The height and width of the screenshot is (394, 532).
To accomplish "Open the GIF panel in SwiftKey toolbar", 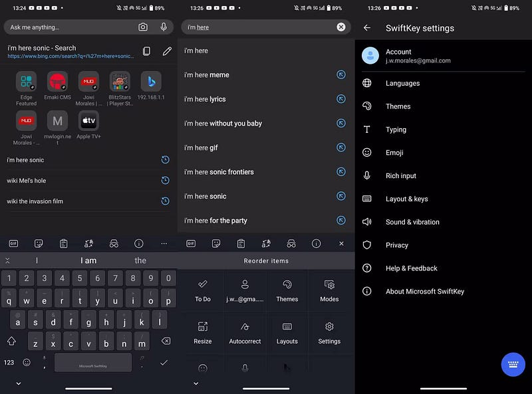I will pos(13,243).
